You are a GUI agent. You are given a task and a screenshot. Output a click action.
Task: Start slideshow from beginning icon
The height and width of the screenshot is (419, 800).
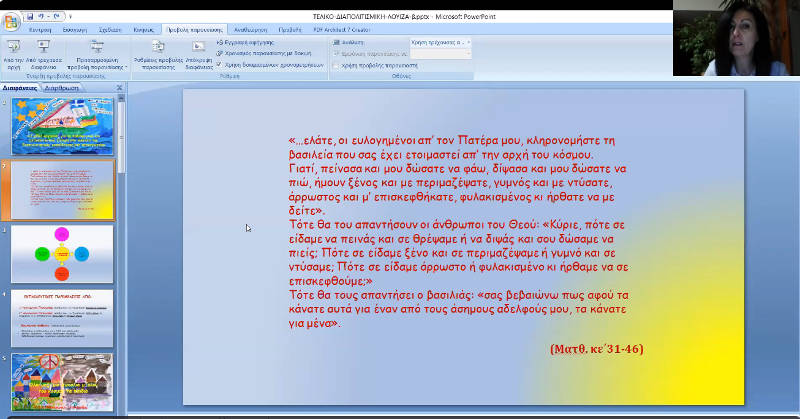13,48
